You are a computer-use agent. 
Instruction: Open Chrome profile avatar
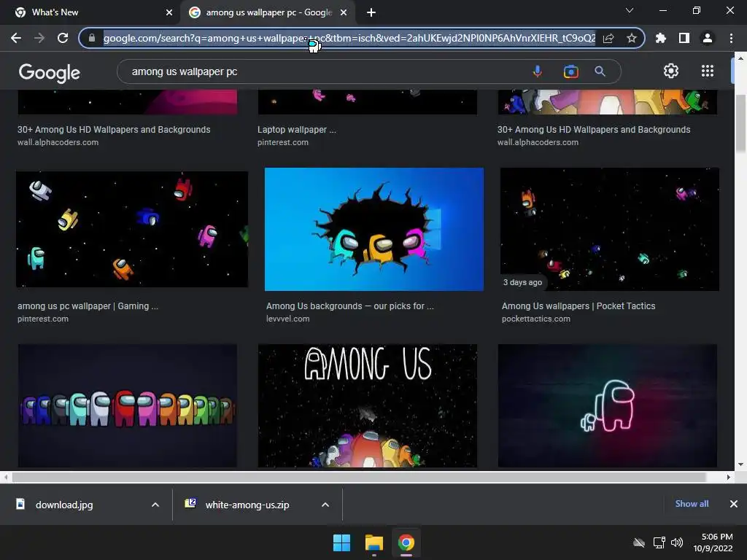(708, 38)
